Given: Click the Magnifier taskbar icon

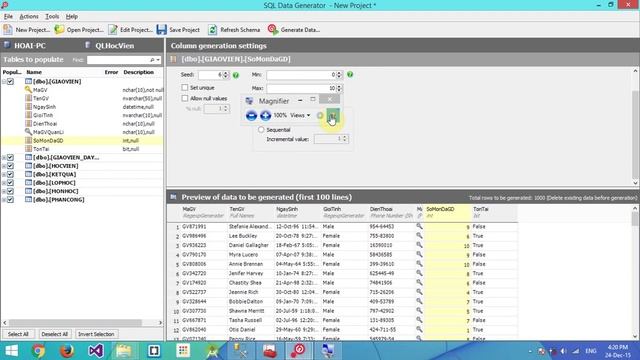Looking at the screenshot, I should [328, 351].
